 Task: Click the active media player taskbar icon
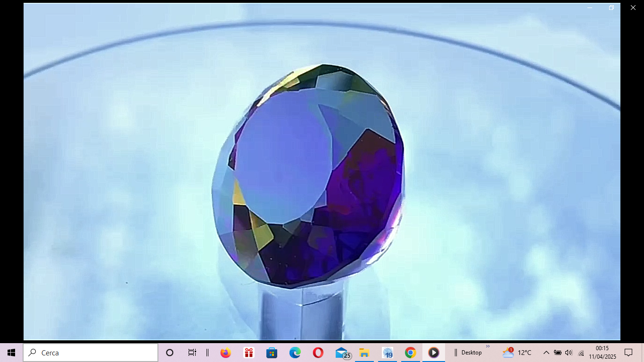coord(433,353)
